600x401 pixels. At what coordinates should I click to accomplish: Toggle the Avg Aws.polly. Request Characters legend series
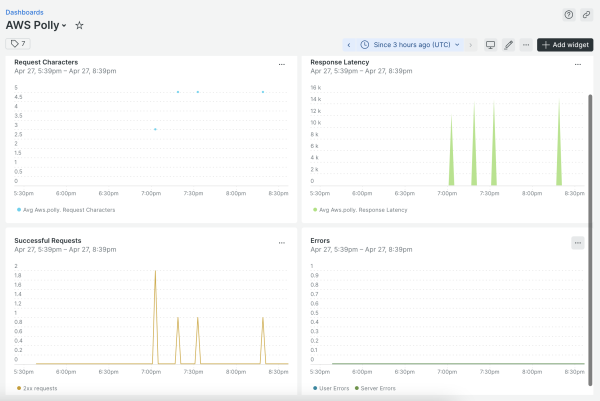pos(66,210)
